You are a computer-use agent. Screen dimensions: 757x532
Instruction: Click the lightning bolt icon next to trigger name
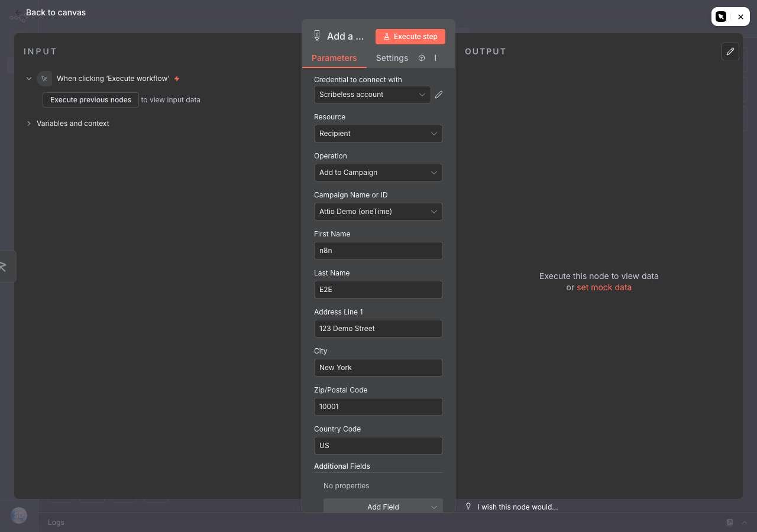[x=177, y=79]
